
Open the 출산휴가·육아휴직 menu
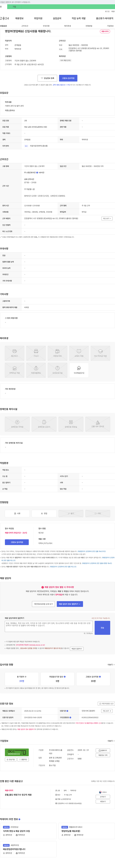point(104,18)
